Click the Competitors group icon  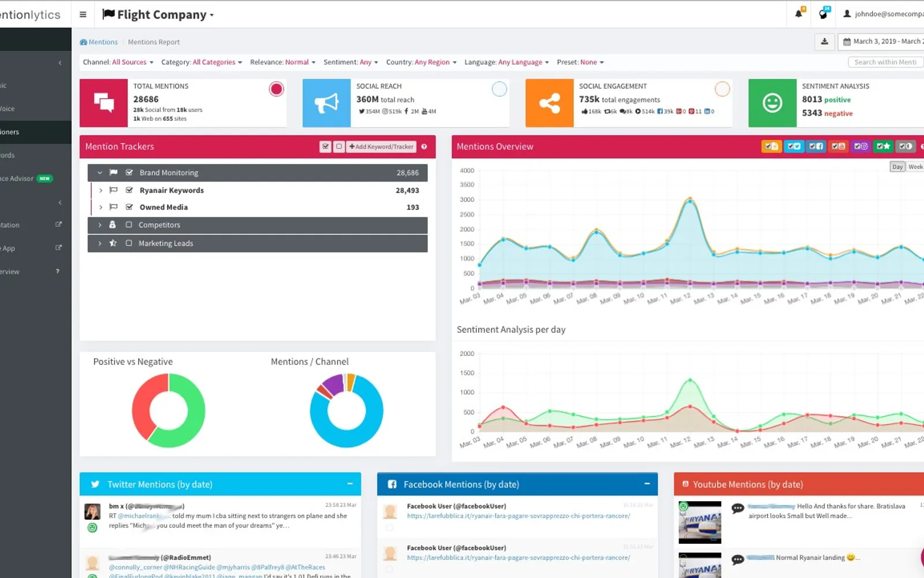pos(113,225)
